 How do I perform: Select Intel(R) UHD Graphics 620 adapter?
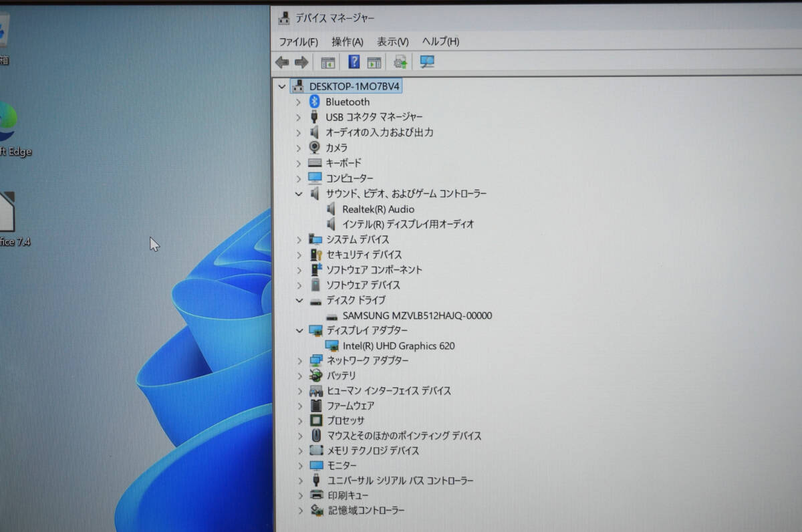point(399,346)
